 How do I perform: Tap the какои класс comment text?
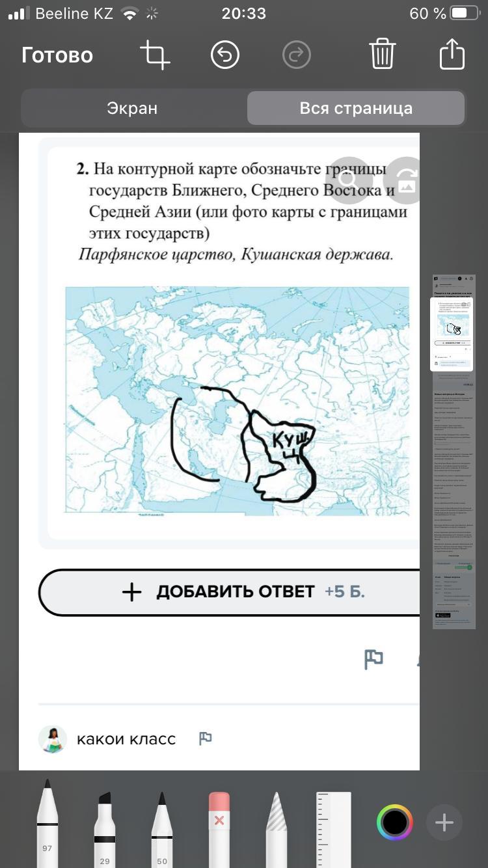(x=126, y=739)
